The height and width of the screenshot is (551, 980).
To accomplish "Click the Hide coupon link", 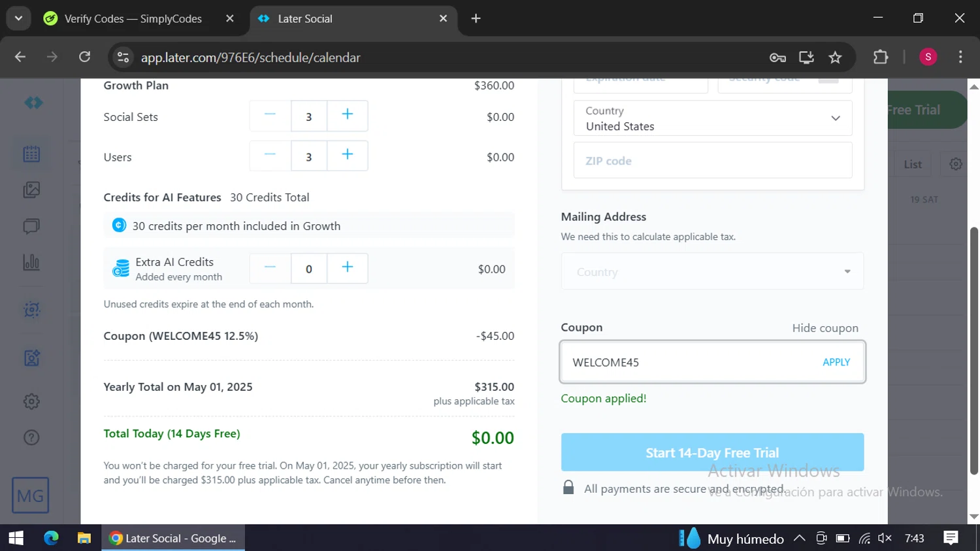I will 825,328.
